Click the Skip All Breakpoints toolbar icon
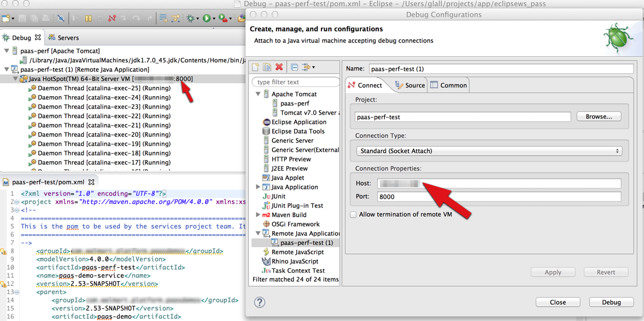 point(62,17)
